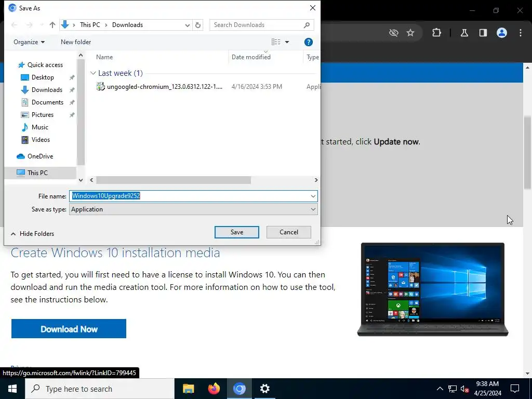Click the muted volume tray icon
Screen dimensions: 532x399
click(465, 389)
